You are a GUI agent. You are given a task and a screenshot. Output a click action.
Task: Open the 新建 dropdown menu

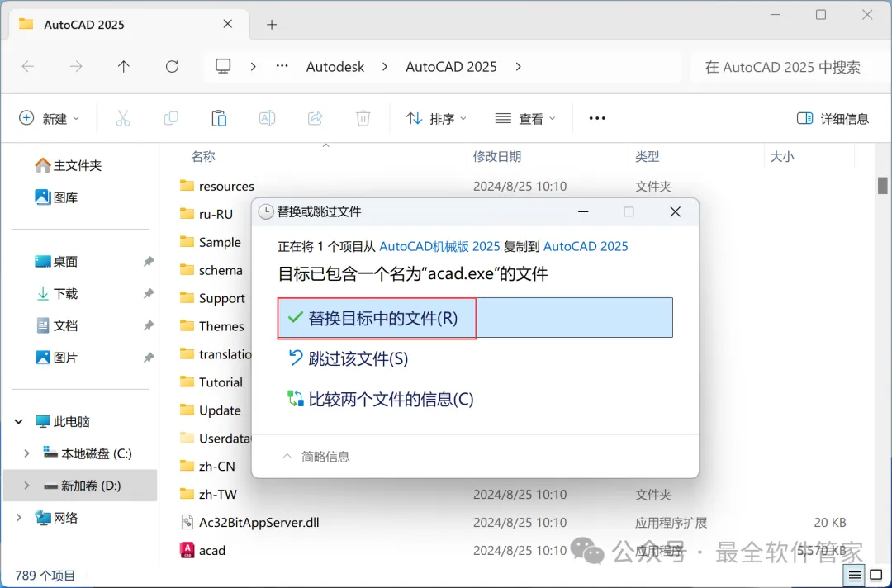(x=49, y=118)
